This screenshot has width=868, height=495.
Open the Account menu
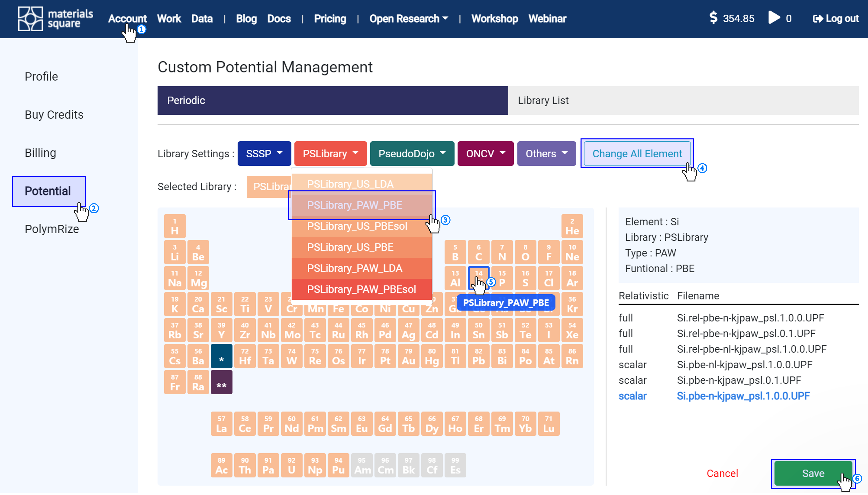click(x=127, y=18)
